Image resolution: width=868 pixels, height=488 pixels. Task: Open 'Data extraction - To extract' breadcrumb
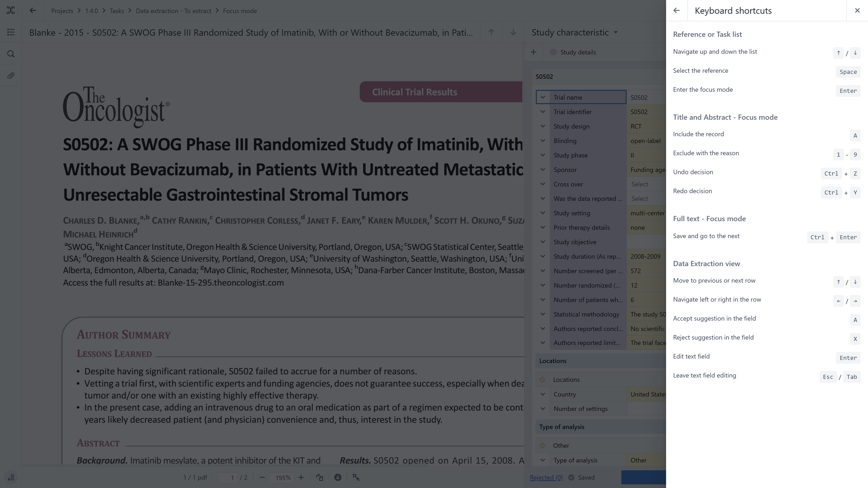point(173,11)
